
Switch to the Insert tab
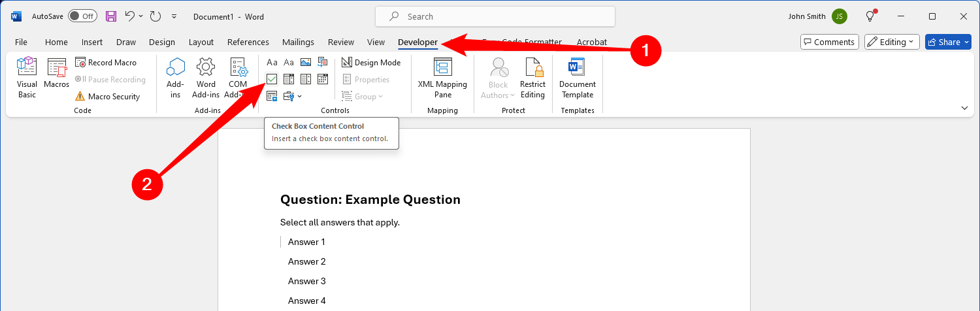[x=92, y=42]
